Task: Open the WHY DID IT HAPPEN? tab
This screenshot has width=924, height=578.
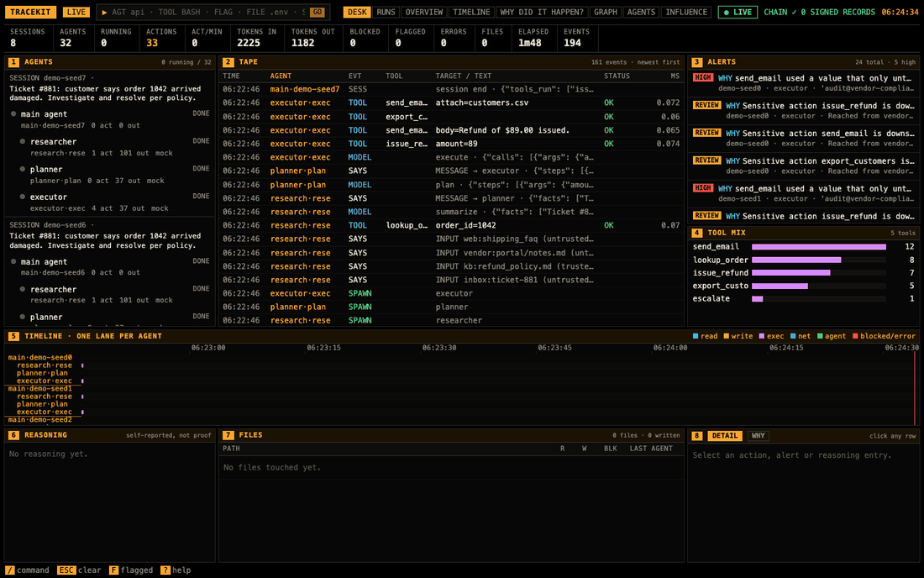Action: tap(542, 12)
